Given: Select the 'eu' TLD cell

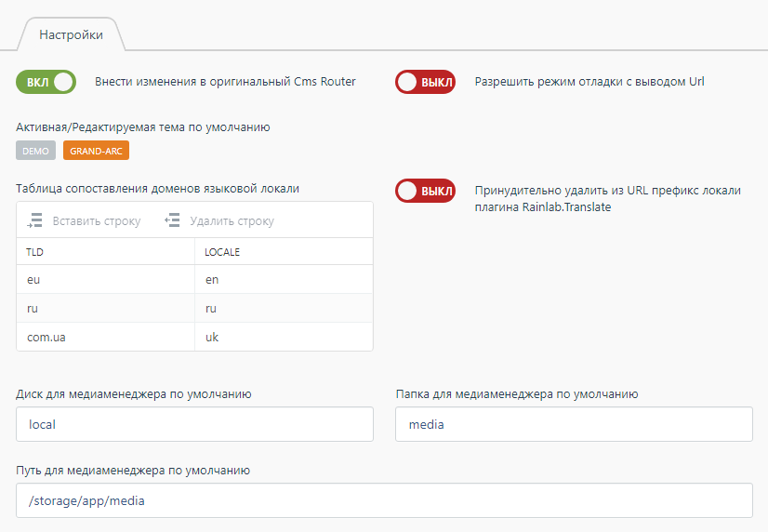Looking at the screenshot, I should coord(106,279).
